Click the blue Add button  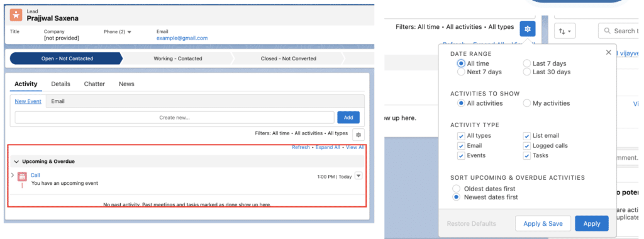click(348, 118)
